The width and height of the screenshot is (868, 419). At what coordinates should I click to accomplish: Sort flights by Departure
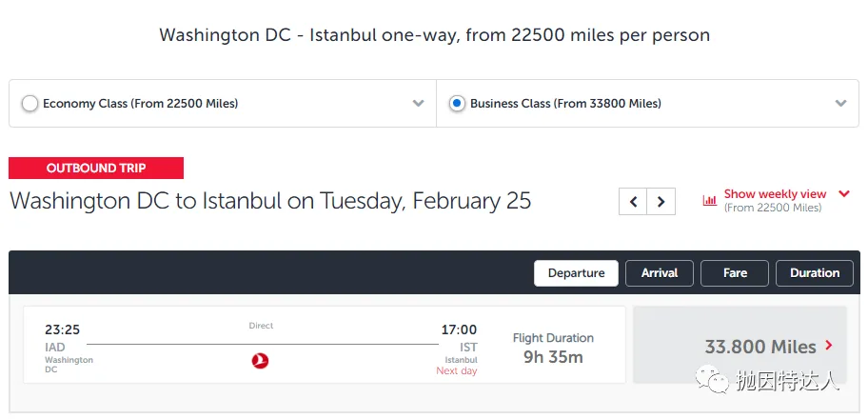tap(576, 273)
